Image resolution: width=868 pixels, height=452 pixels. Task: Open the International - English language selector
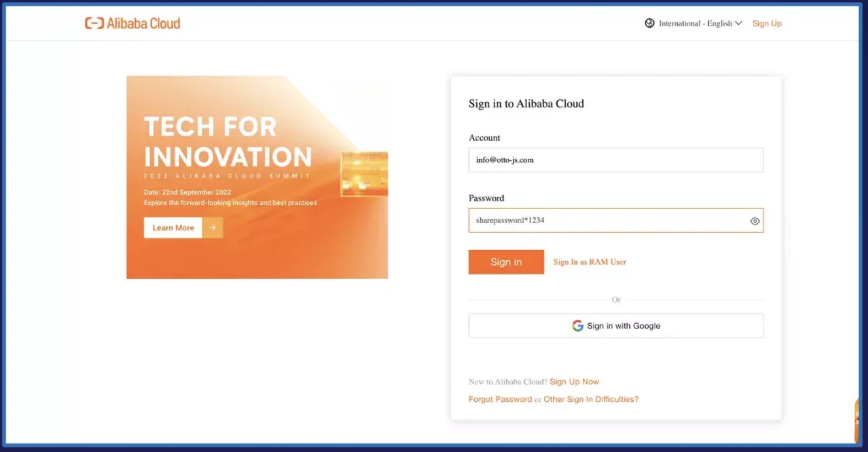(x=695, y=23)
